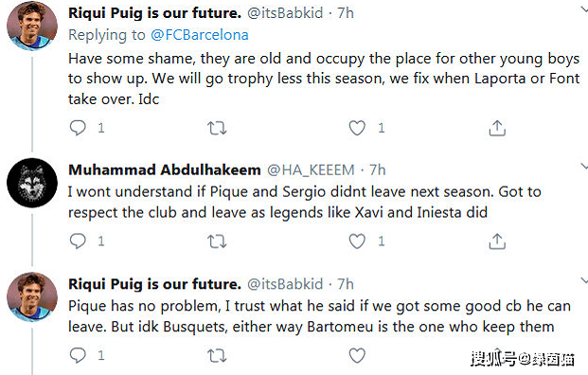Expand options chevron on last tweet

click(584, 280)
